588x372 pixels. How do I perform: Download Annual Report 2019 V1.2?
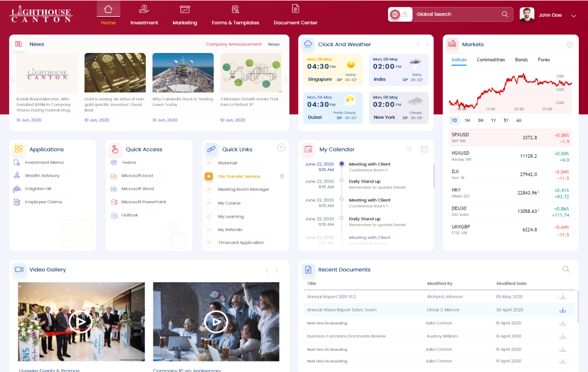click(563, 297)
